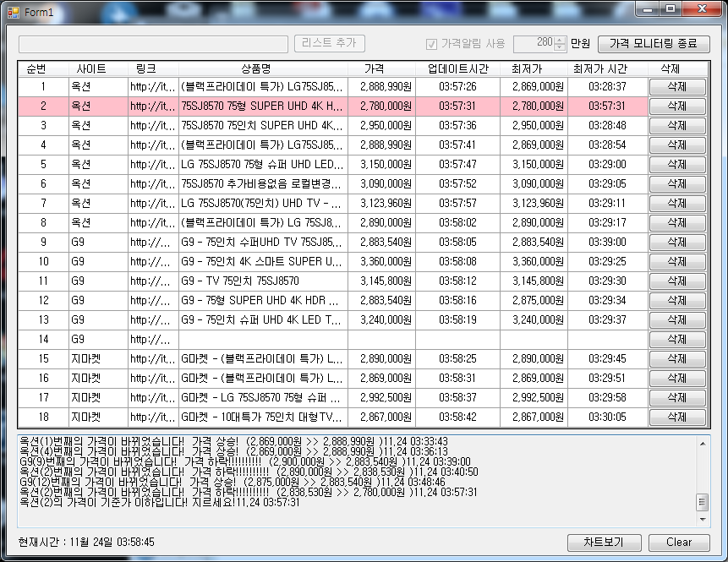728x562 pixels.
Task: Decrease price threshold with spinner down arrow
Action: pyautogui.click(x=559, y=47)
